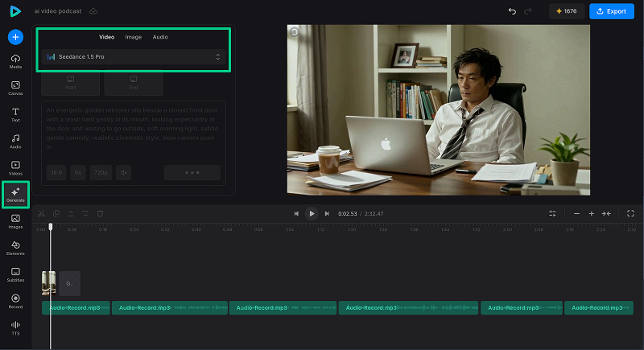Viewport: 644px width, 350px height.
Task: Click the 0:02.53 current time display
Action: coord(348,214)
